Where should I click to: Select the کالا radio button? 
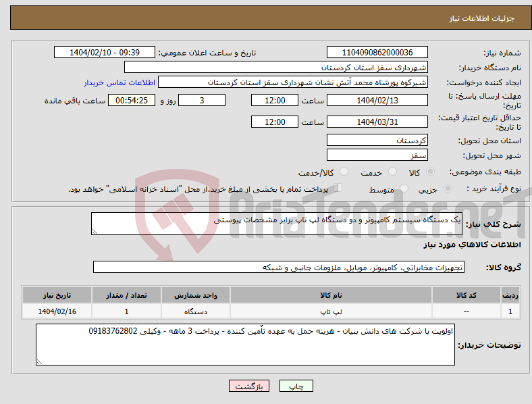(x=430, y=172)
